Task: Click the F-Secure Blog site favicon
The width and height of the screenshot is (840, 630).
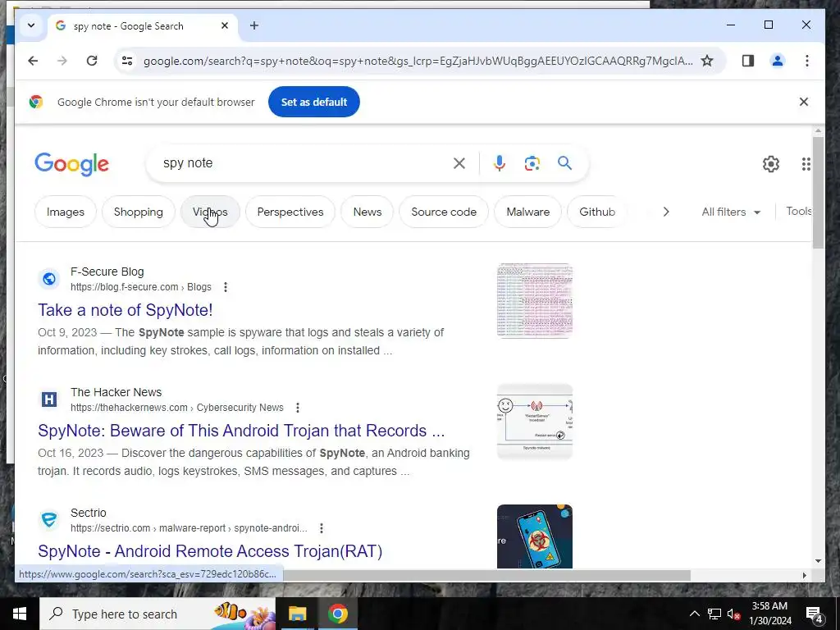Action: click(48, 279)
